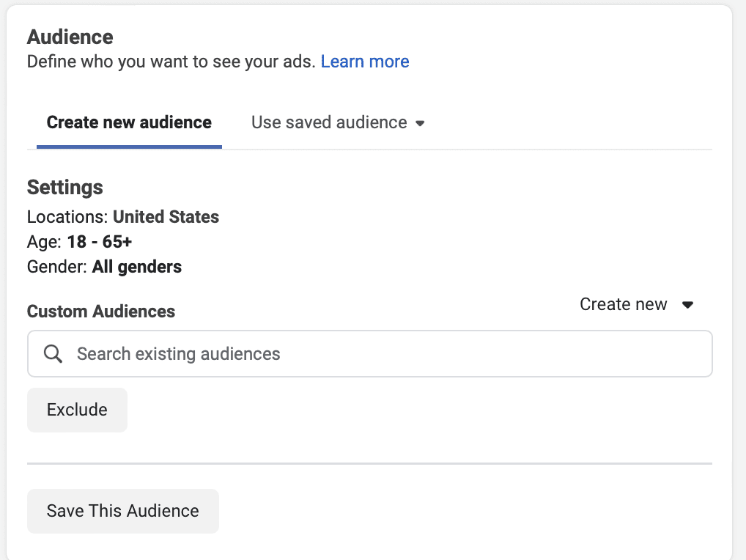Screen dimensions: 746x560
Task: Expand the saved audience dropdown arrow
Action: pos(420,123)
